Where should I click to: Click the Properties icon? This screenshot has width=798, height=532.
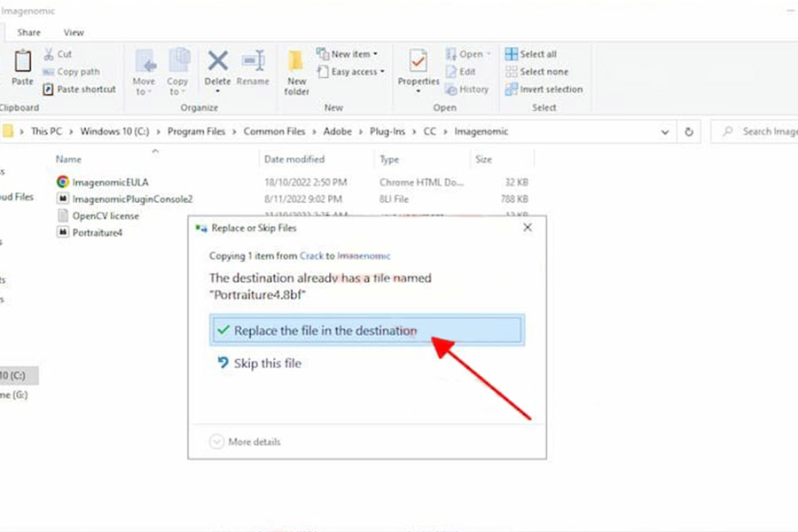(419, 61)
